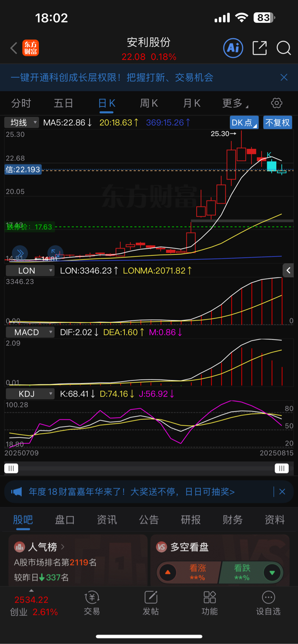Open the Ai assistant icon
The width and height of the screenshot is (298, 644).
click(233, 48)
